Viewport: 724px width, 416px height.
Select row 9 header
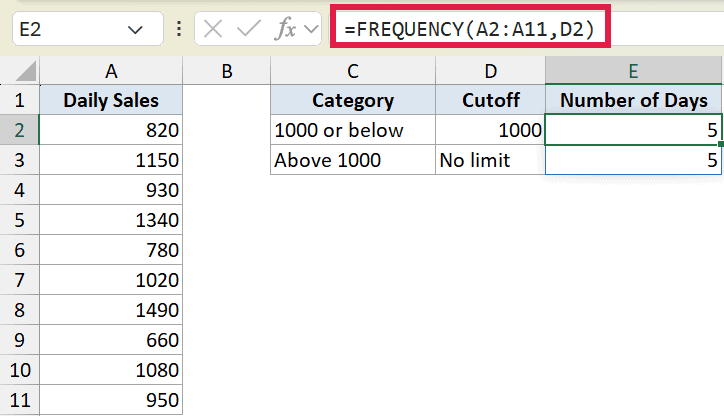coord(20,340)
